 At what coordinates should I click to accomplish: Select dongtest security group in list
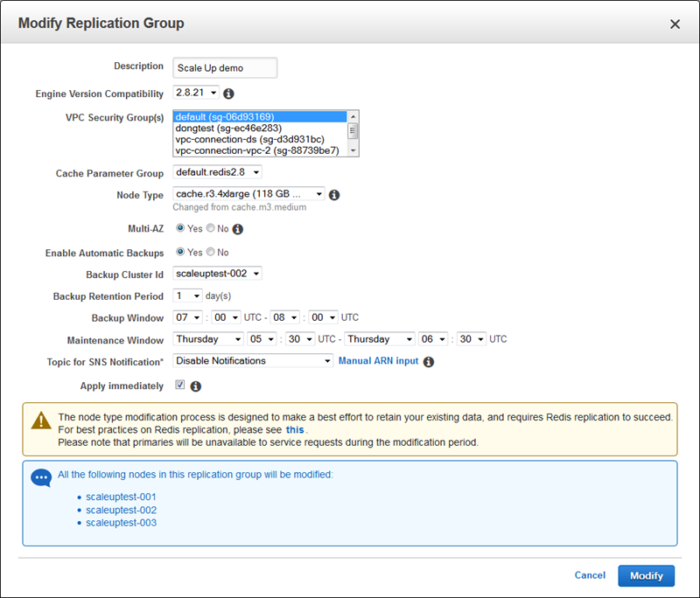pyautogui.click(x=228, y=128)
